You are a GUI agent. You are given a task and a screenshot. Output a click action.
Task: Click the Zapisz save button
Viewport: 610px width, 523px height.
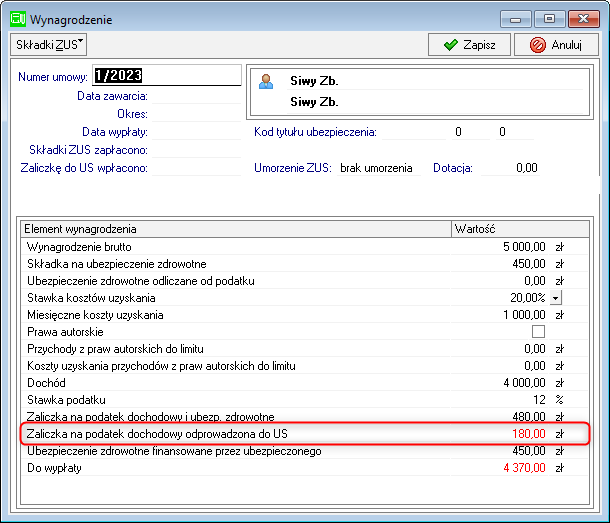pyautogui.click(x=469, y=45)
